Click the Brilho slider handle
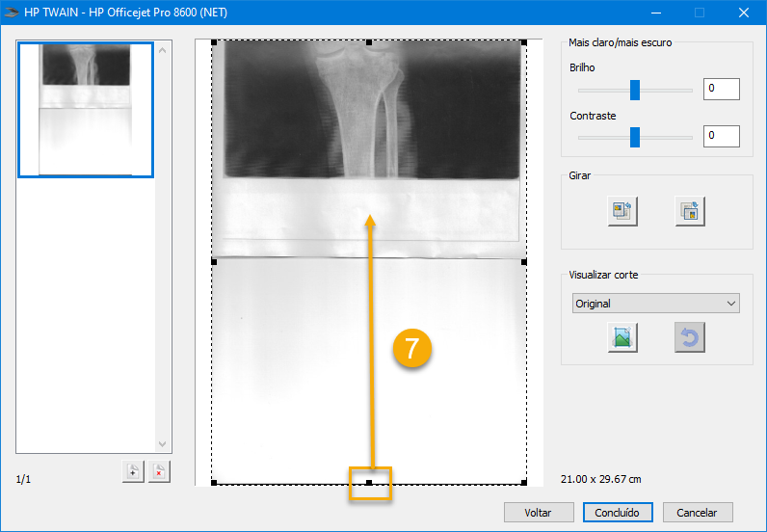 tap(635, 90)
